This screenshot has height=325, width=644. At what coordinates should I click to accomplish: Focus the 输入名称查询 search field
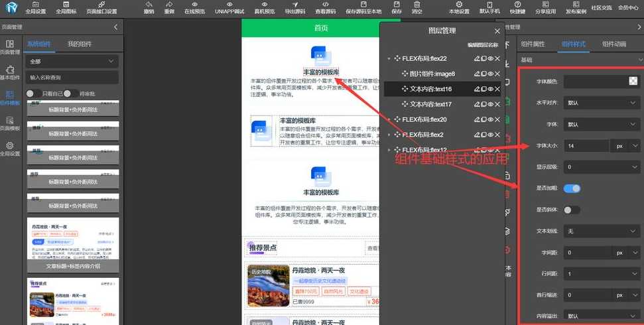(x=72, y=77)
